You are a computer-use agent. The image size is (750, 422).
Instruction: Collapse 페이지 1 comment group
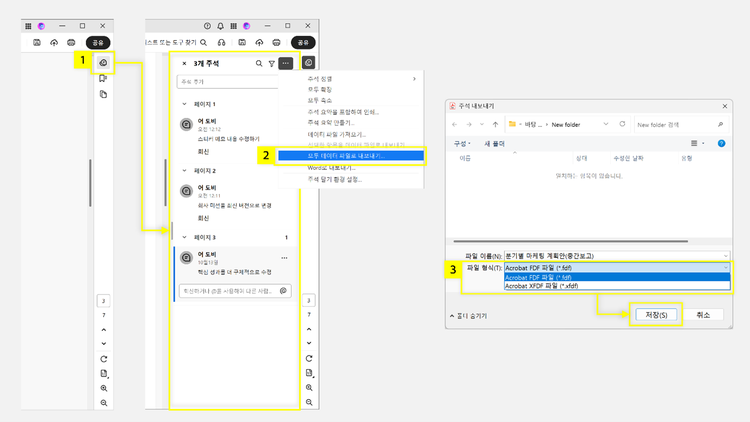click(x=185, y=104)
